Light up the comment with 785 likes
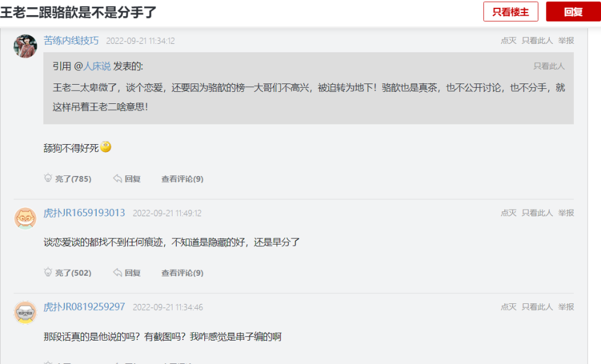The height and width of the screenshot is (364, 601). [x=67, y=179]
